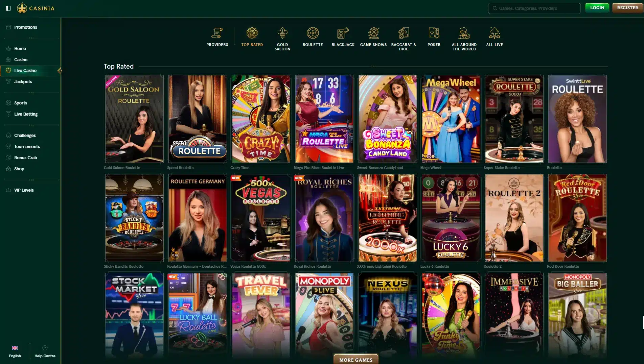Click the Casinia crown logo
This screenshot has width=644, height=364.
(x=22, y=8)
